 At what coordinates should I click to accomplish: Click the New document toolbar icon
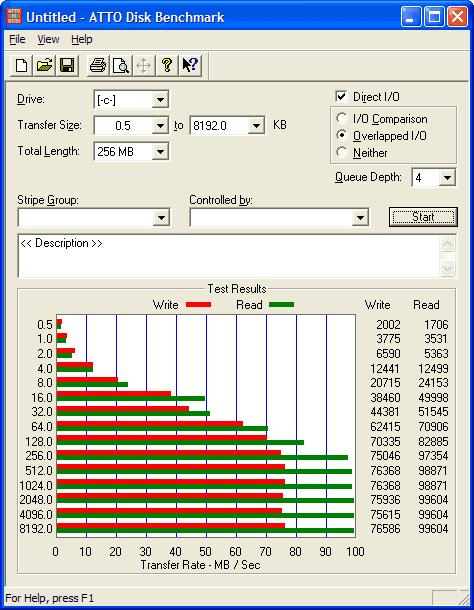21,65
